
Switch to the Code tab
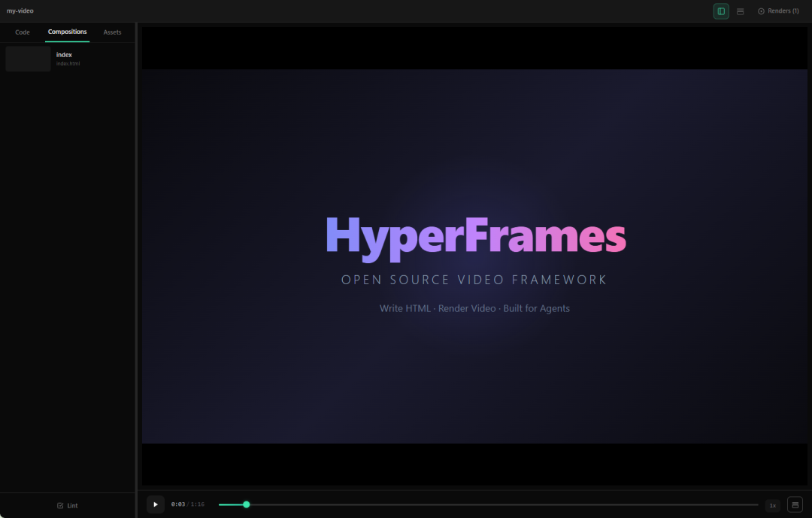pyautogui.click(x=23, y=32)
